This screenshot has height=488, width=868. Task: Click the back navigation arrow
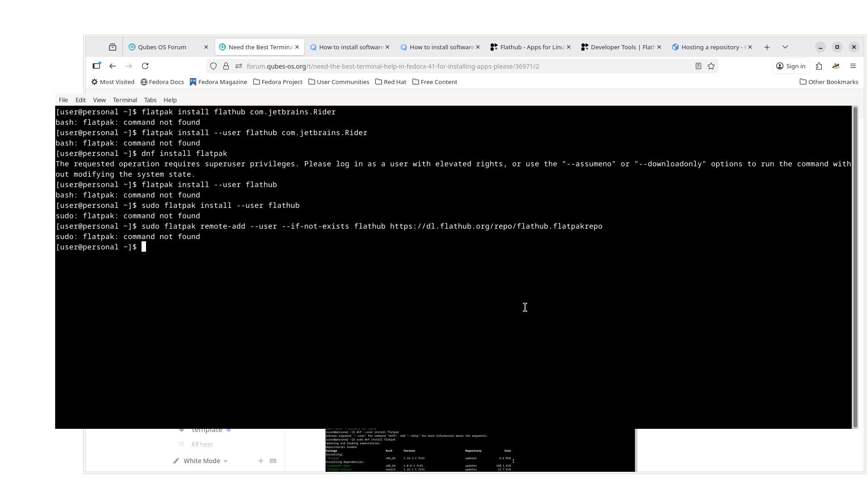point(113,66)
